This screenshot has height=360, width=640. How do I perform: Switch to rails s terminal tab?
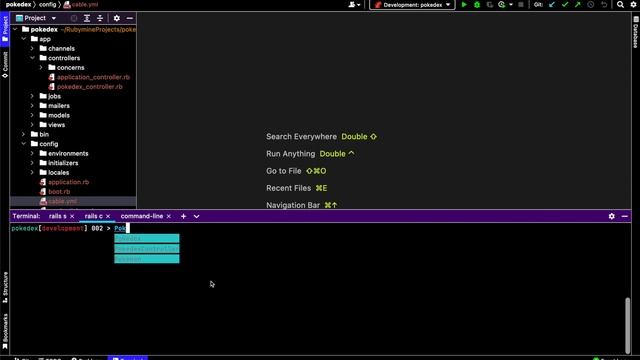(58, 216)
